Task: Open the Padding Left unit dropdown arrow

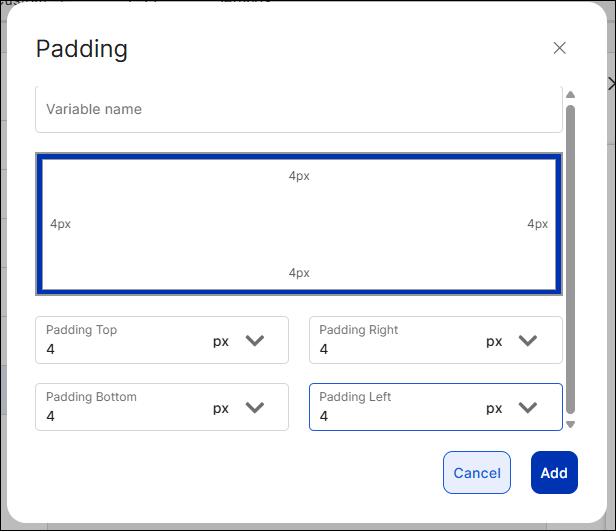Action: point(528,408)
